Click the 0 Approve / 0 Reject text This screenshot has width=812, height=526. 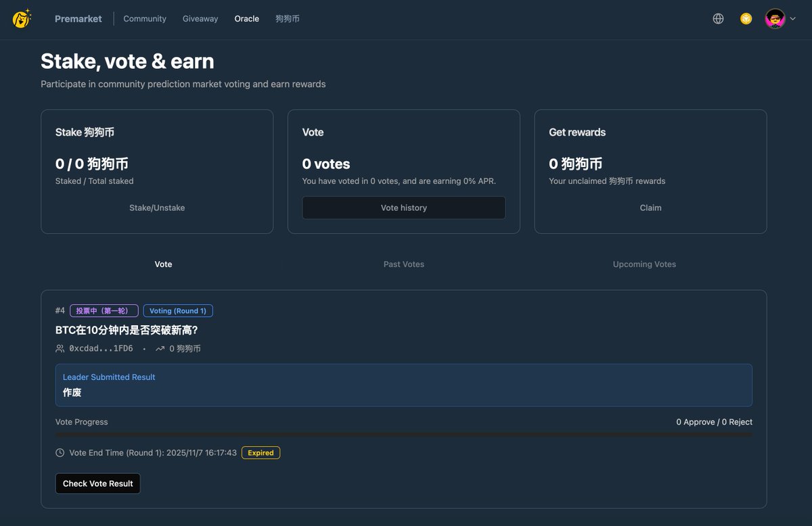(715, 422)
